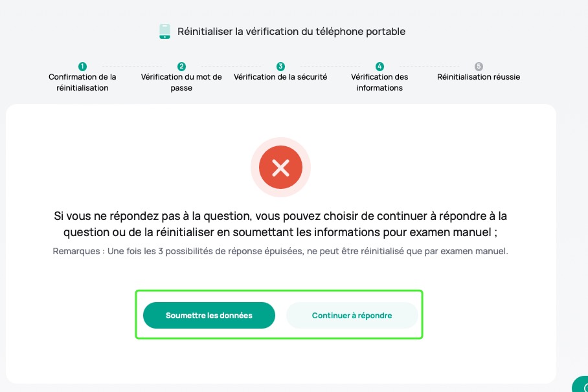Select Vérification des informations step label
The height and width of the screenshot is (392, 588).
(379, 82)
